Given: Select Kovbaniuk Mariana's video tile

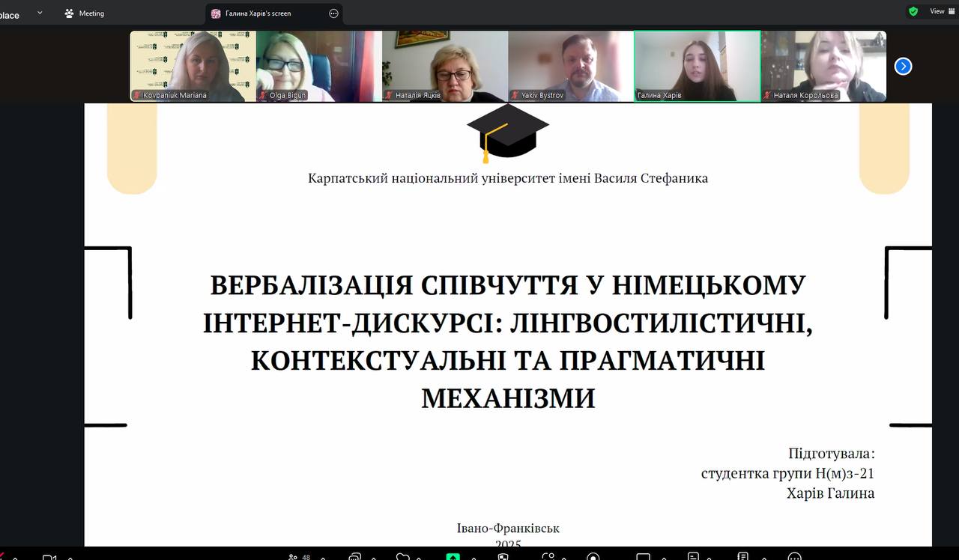Looking at the screenshot, I should click(193, 66).
